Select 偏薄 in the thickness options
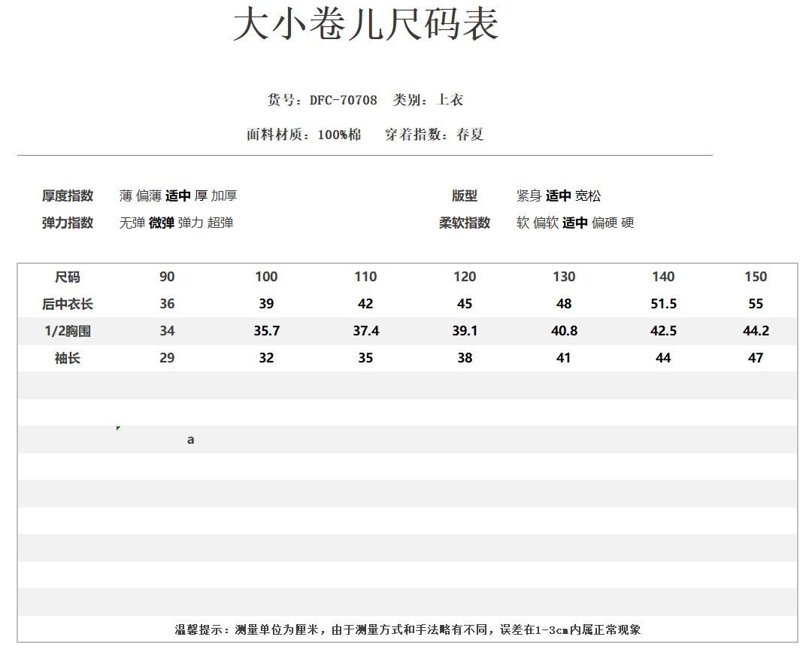Image resolution: width=812 pixels, height=652 pixels. [149, 196]
